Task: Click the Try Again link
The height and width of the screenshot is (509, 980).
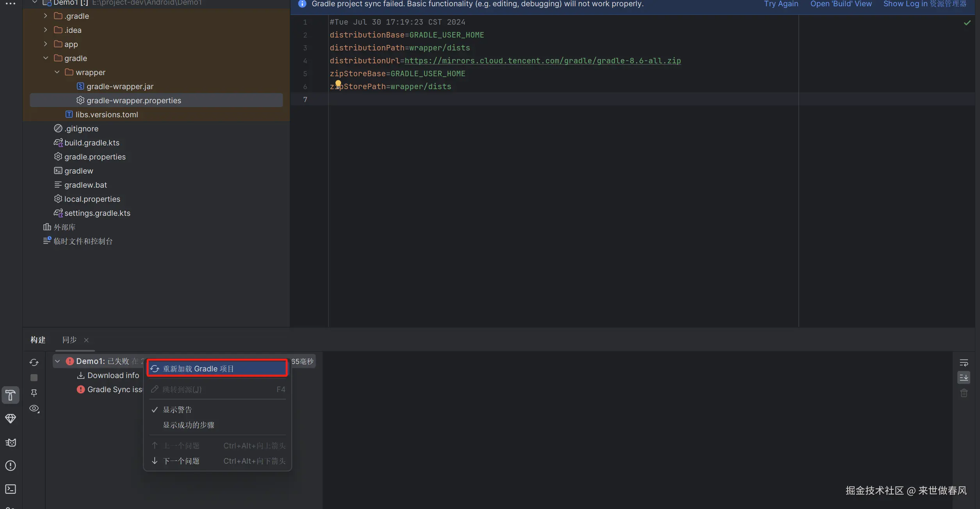Action: click(781, 4)
